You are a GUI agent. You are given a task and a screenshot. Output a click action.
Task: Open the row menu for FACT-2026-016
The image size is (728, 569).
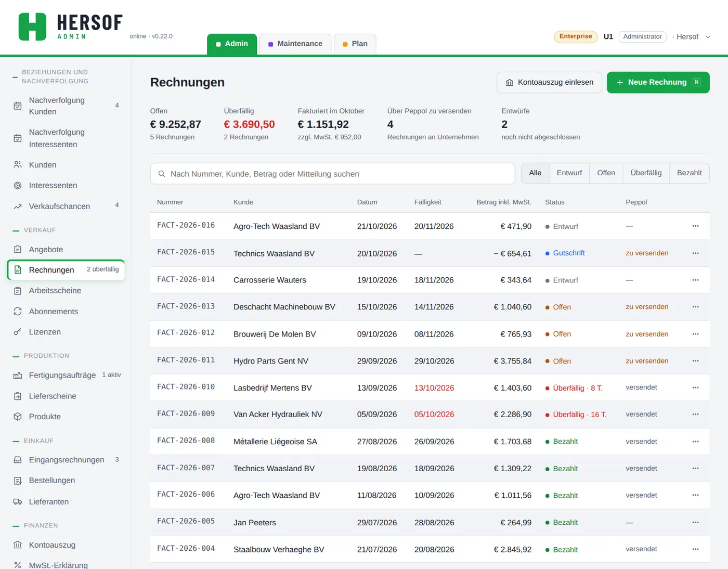(695, 226)
